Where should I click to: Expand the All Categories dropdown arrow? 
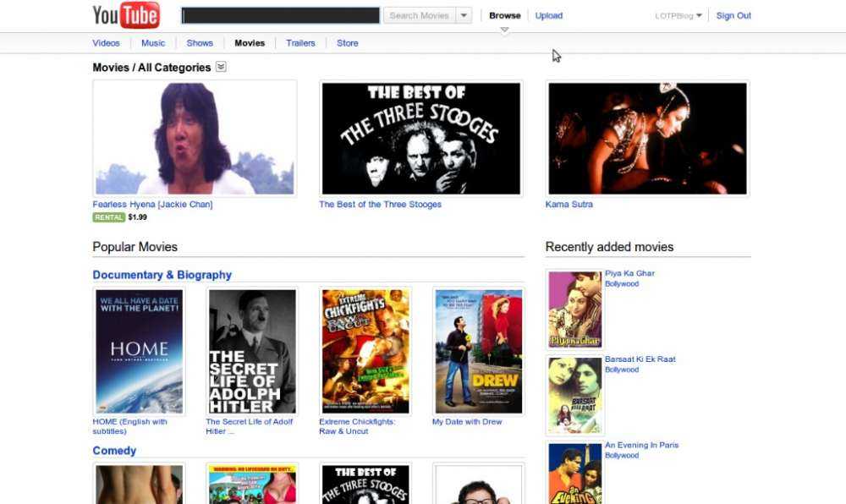221,67
